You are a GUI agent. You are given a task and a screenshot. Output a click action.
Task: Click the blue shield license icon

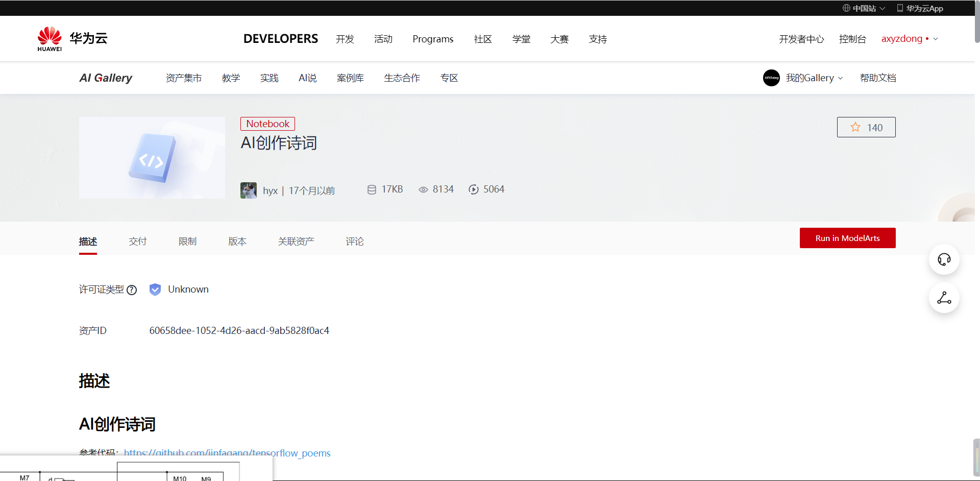click(x=155, y=290)
